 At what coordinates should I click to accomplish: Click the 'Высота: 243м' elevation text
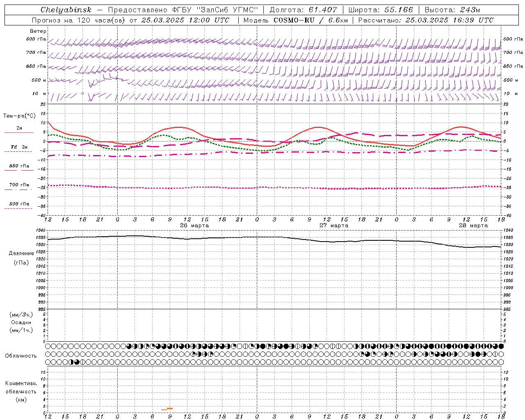point(452,10)
